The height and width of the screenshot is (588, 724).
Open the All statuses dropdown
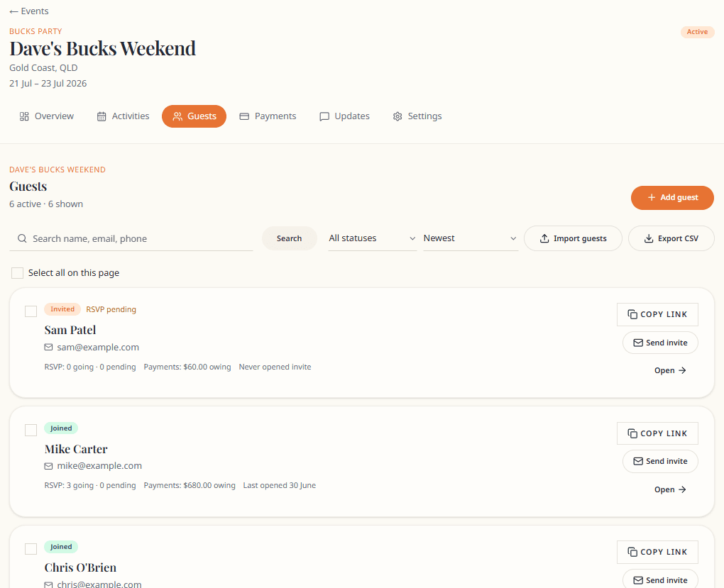pyautogui.click(x=372, y=238)
